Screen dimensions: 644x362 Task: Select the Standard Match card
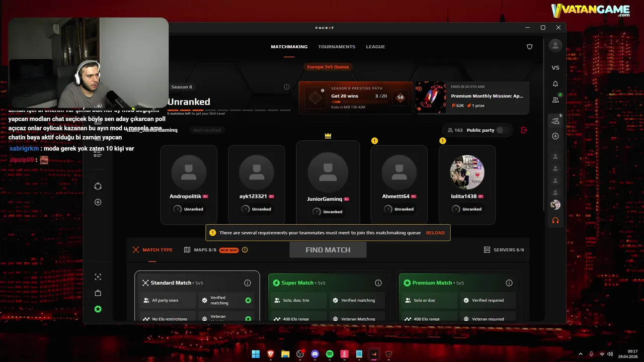click(x=197, y=296)
